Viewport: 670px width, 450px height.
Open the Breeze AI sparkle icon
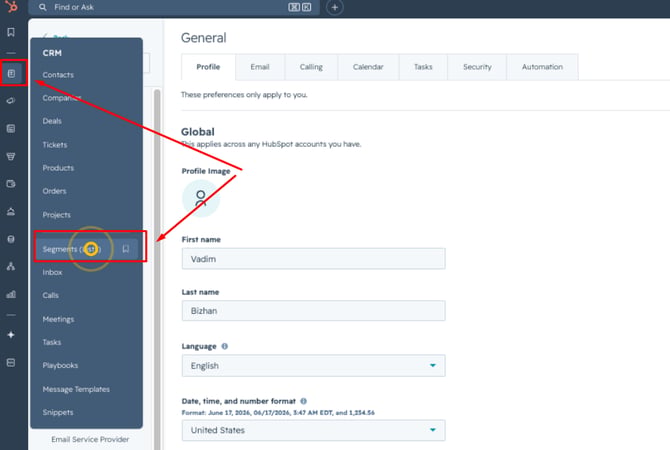click(11, 335)
